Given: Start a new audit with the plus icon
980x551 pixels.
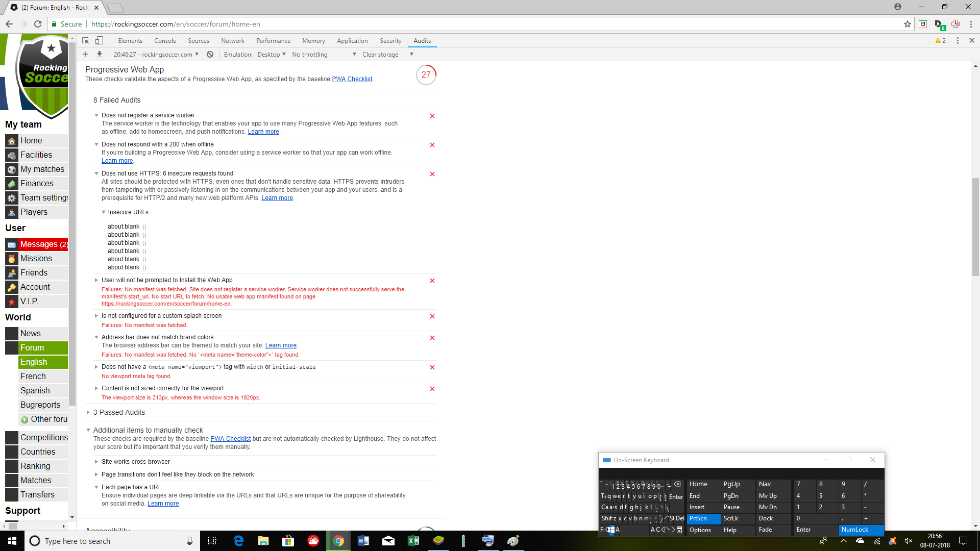Looking at the screenshot, I should coord(85,55).
